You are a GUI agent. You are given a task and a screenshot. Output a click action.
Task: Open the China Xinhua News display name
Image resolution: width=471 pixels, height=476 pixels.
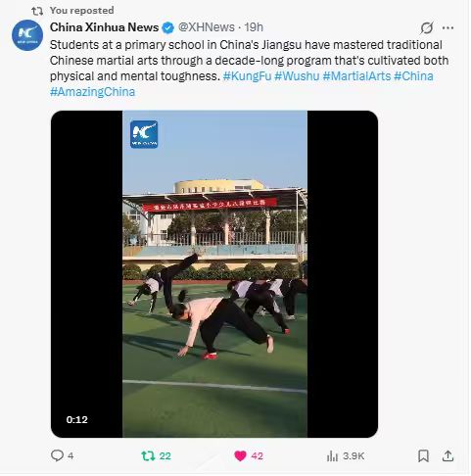click(x=104, y=27)
